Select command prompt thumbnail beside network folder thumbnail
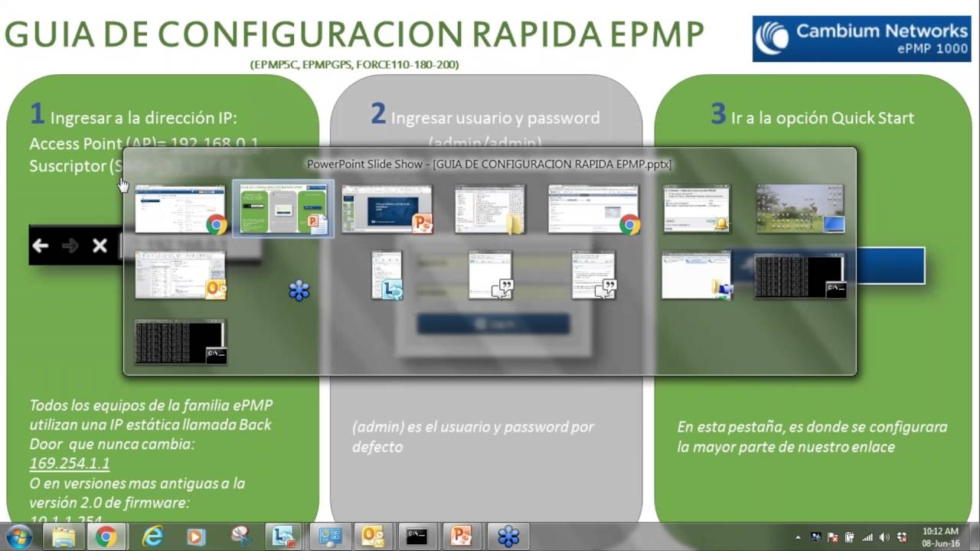Screen dimensions: 980x551 click(800, 275)
